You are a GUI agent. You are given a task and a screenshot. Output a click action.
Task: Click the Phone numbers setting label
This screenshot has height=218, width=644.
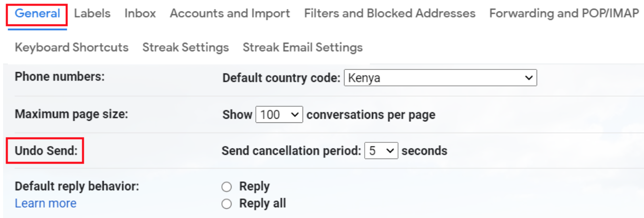pyautogui.click(x=60, y=77)
